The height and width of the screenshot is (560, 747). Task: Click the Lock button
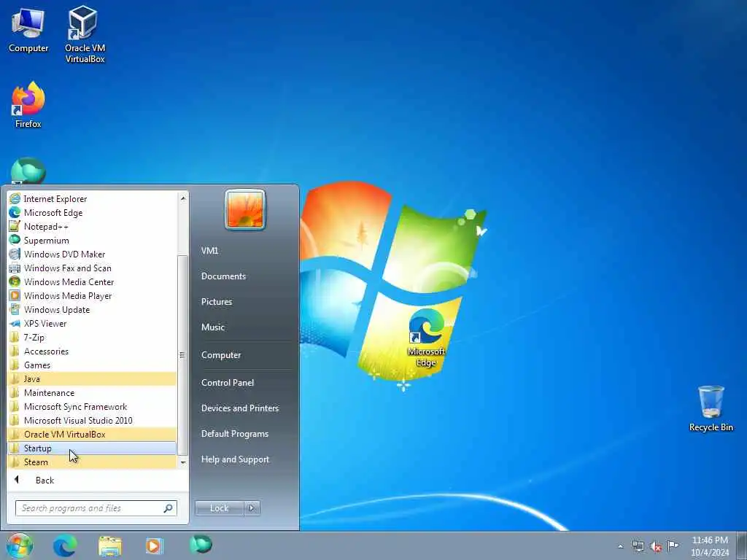click(x=220, y=508)
